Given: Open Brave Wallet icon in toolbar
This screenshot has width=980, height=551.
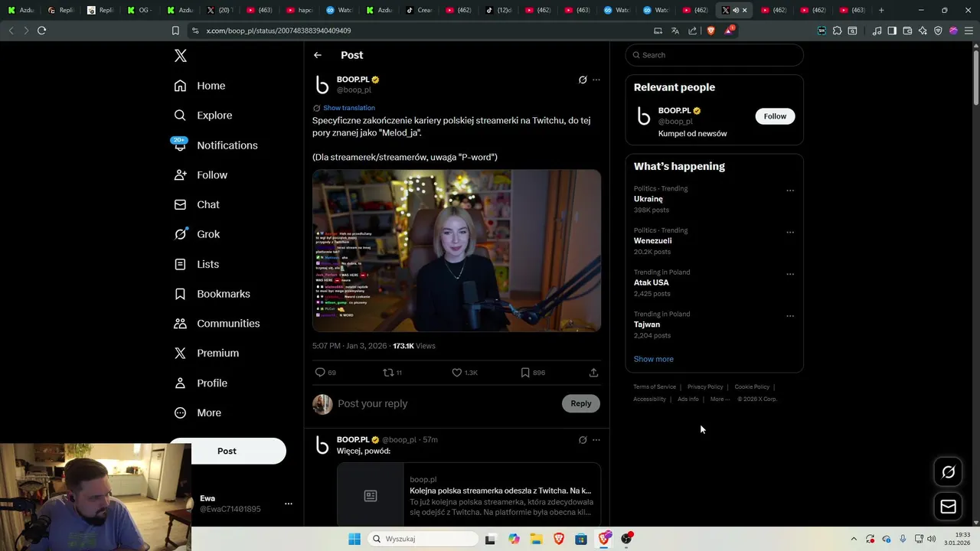Looking at the screenshot, I should coord(908,31).
